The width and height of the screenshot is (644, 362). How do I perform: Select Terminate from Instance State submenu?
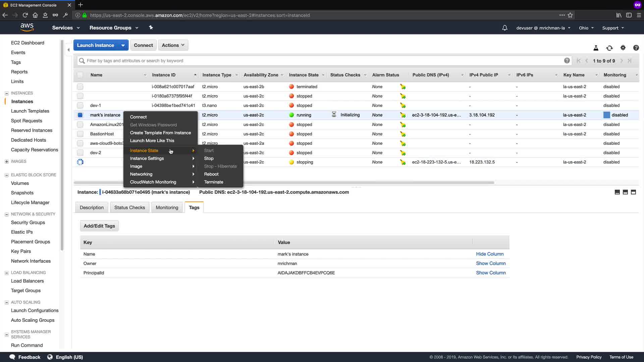(213, 182)
